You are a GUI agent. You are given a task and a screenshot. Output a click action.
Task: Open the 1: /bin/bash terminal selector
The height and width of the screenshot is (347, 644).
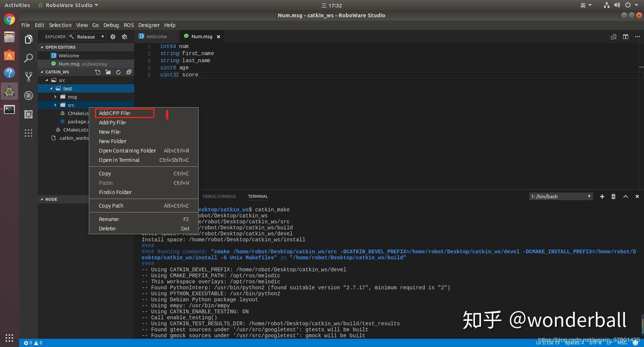560,196
